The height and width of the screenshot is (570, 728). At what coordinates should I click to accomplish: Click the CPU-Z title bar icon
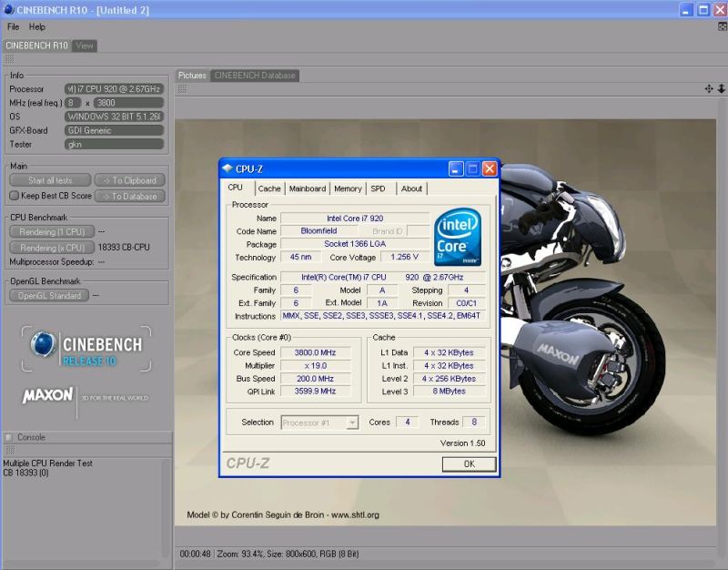pos(227,168)
